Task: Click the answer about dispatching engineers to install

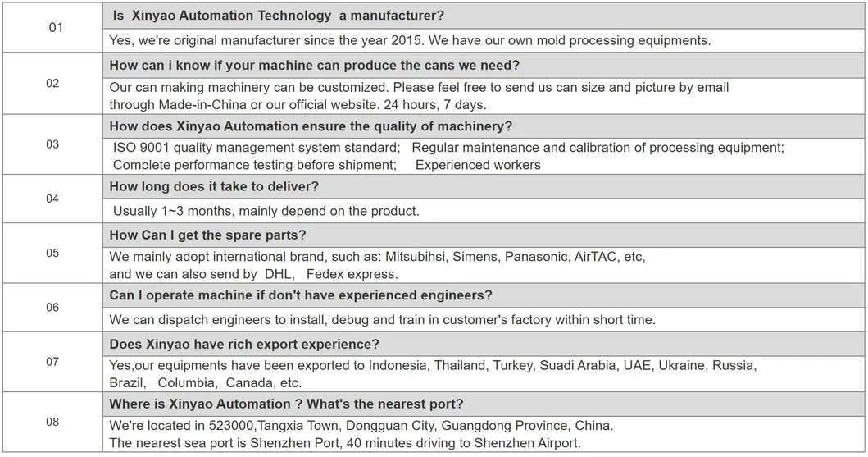Action: (x=382, y=320)
